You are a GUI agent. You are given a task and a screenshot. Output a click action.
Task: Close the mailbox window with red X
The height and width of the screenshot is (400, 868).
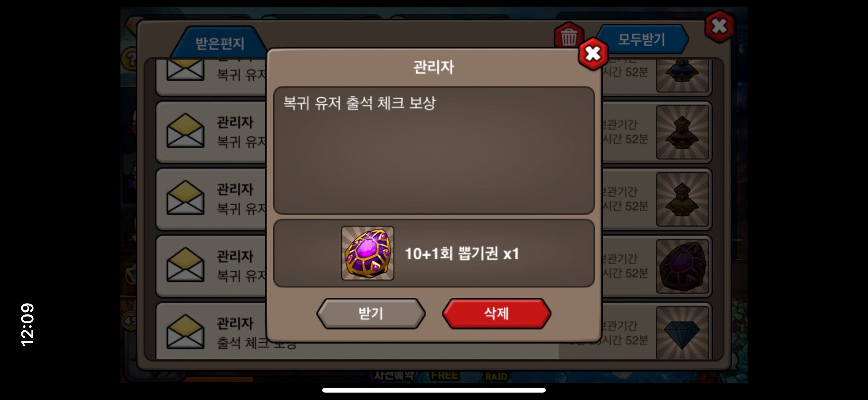(x=719, y=27)
